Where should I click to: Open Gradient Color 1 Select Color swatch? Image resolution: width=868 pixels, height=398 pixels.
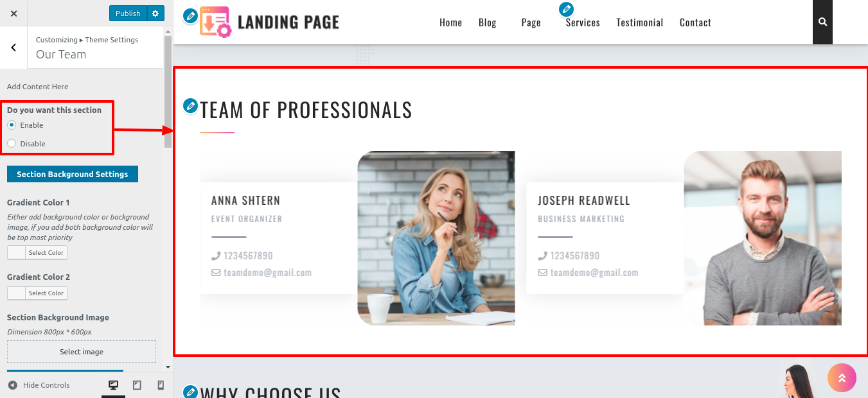pyautogui.click(x=37, y=253)
